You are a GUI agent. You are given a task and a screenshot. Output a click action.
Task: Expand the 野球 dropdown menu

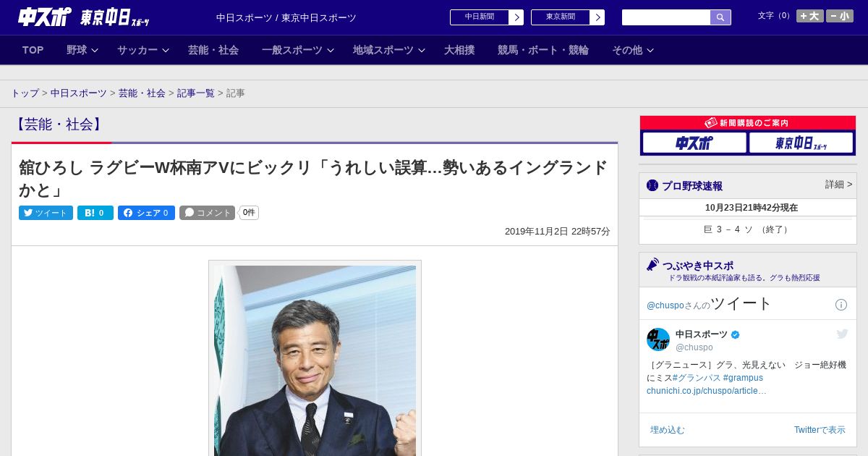(82, 50)
